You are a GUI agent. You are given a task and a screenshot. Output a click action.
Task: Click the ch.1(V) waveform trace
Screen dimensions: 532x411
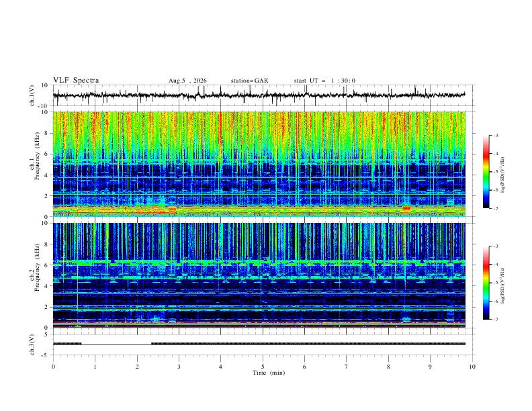(259, 95)
